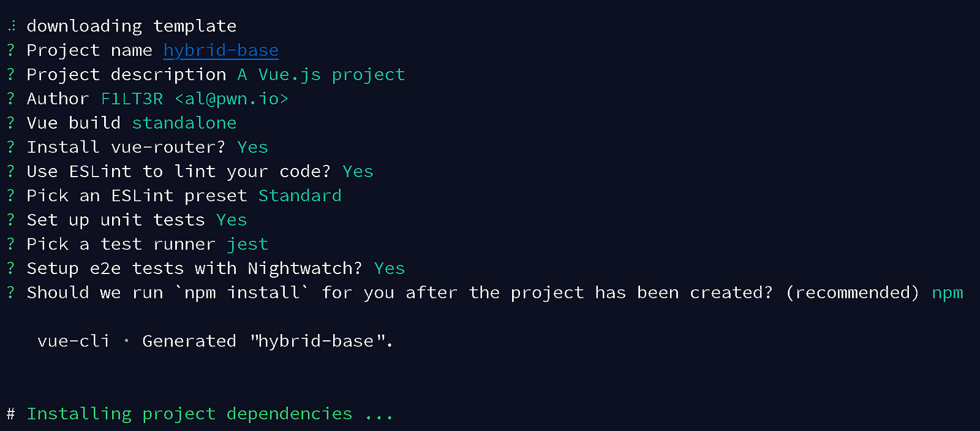Select the Yes answer for ESLint lint question
The height and width of the screenshot is (431, 980).
(358, 172)
